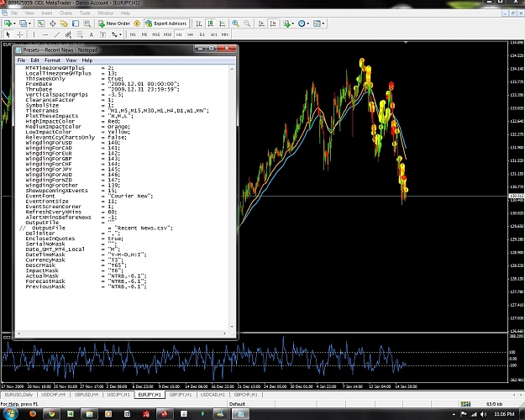Switch chart to M15 timeframe
525x420 pixels.
click(x=156, y=34)
